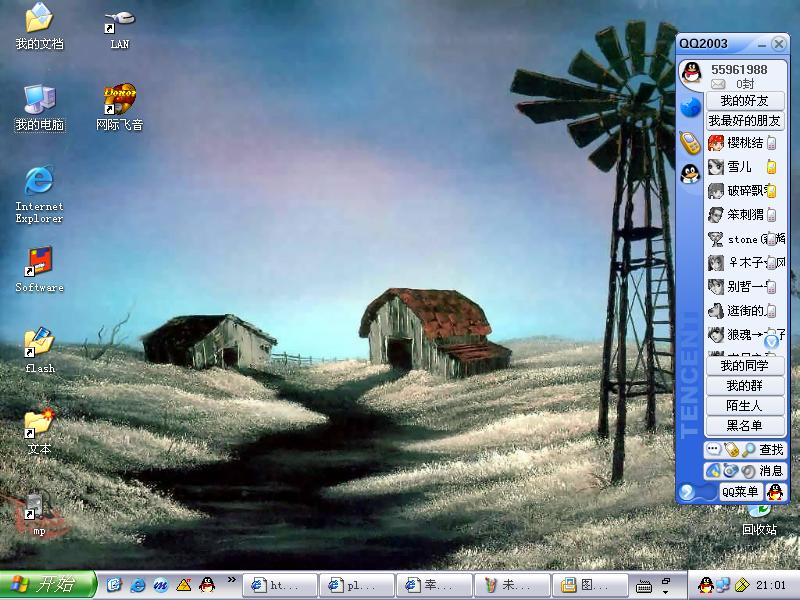Open the 我的文档 desktop icon
The width and height of the screenshot is (800, 600).
click(39, 27)
